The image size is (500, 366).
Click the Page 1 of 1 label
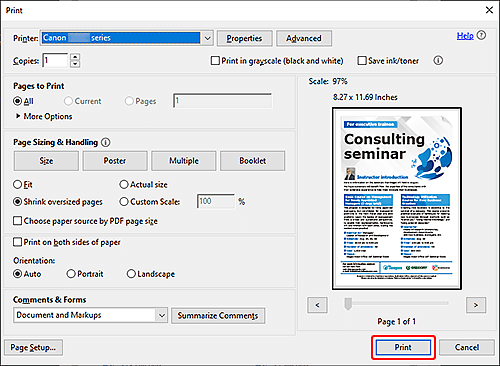point(397,321)
